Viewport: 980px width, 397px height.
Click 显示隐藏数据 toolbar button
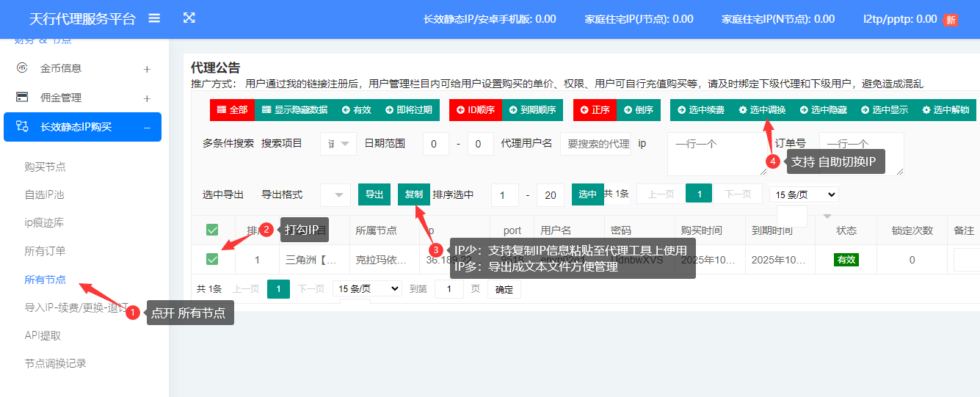pyautogui.click(x=294, y=110)
